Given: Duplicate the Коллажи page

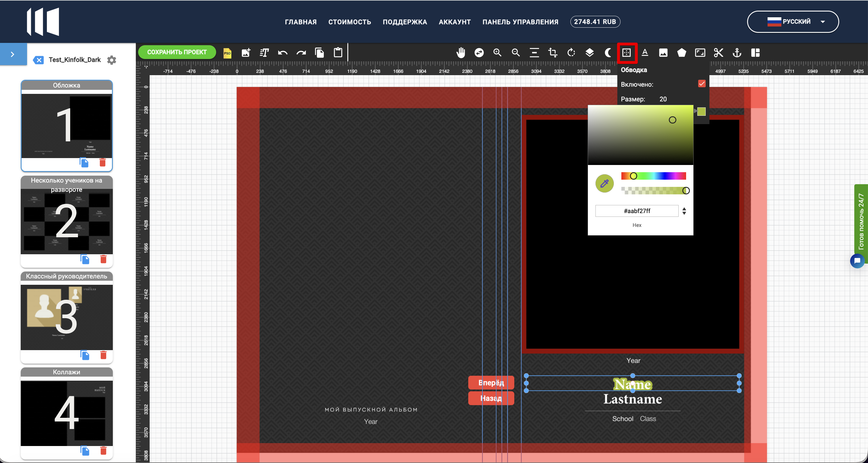Looking at the screenshot, I should click(85, 451).
